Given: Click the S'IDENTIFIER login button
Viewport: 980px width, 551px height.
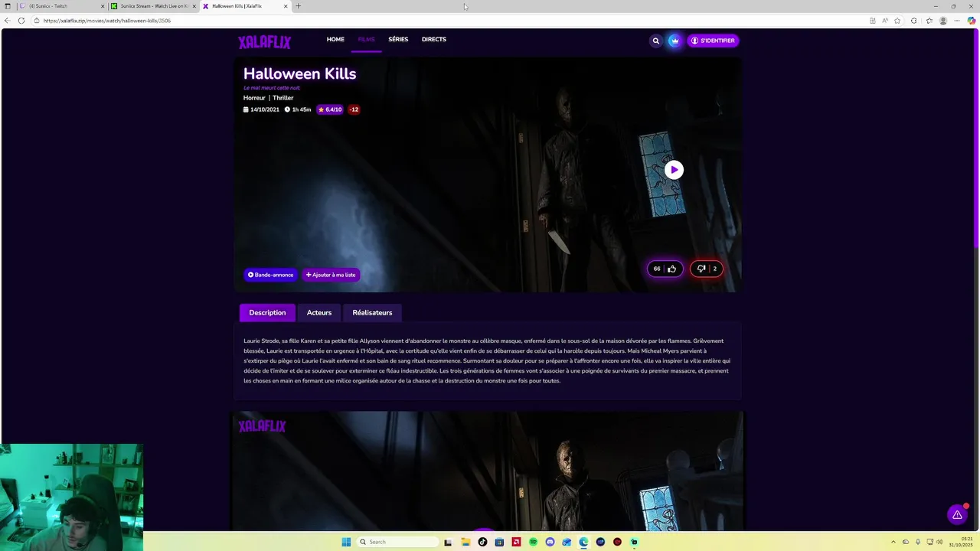Looking at the screenshot, I should (x=713, y=41).
